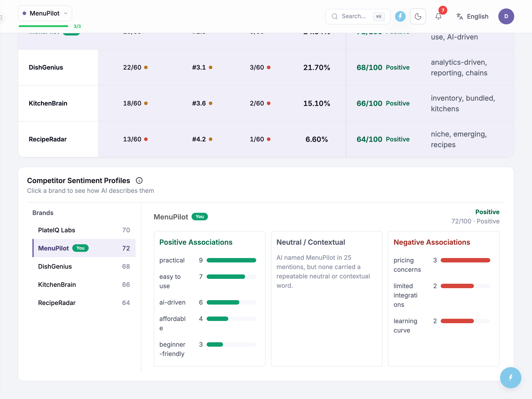532x399 pixels.
Task: Click the Negative Associations heading
Action: pyautogui.click(x=432, y=242)
